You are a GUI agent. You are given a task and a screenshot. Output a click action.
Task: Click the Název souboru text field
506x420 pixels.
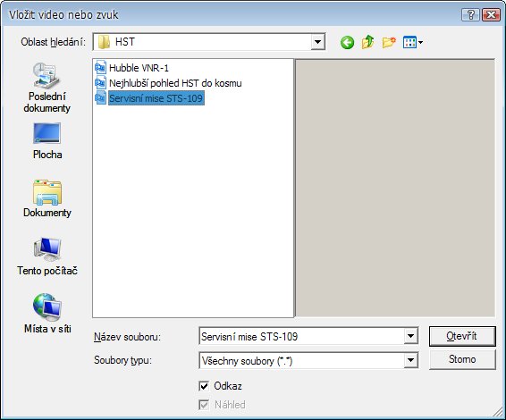click(302, 337)
